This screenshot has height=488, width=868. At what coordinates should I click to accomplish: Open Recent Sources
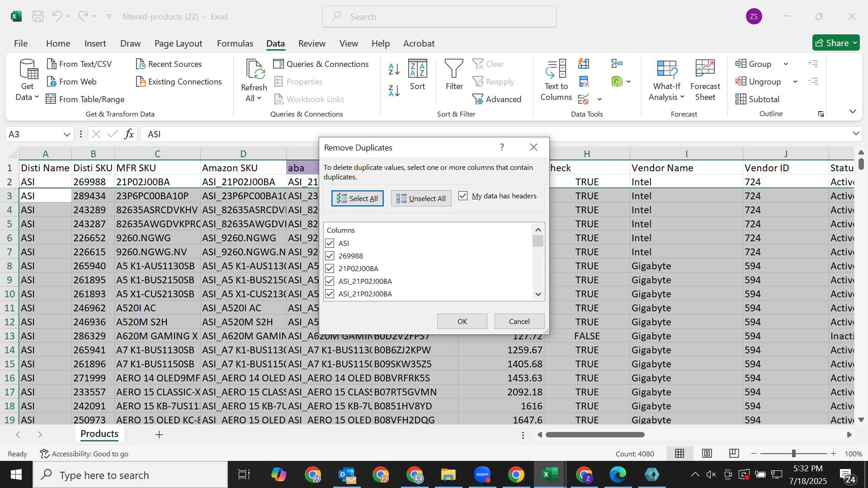(x=169, y=64)
